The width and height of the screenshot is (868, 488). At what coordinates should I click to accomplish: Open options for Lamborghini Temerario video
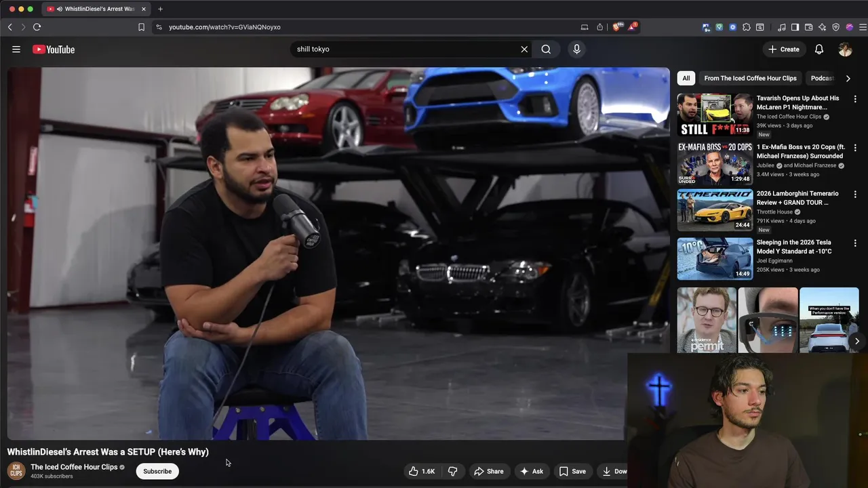pos(855,195)
